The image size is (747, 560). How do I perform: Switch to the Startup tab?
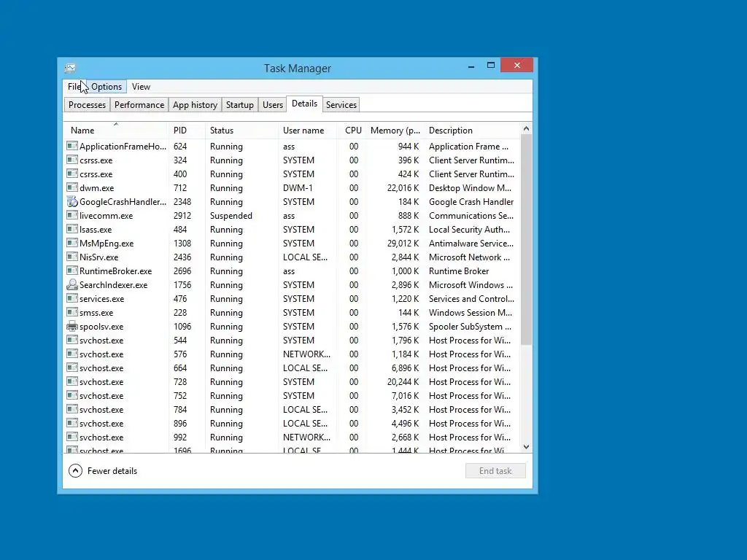[239, 105]
